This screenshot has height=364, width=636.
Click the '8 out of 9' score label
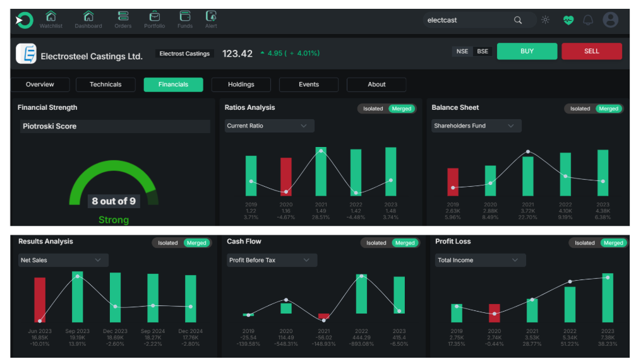pos(114,201)
